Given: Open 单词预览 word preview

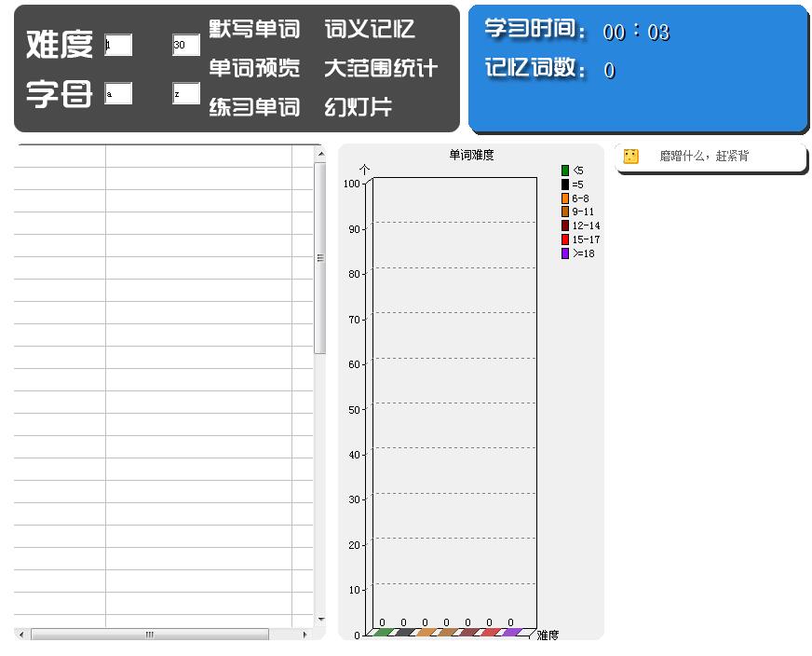Looking at the screenshot, I should (x=253, y=68).
